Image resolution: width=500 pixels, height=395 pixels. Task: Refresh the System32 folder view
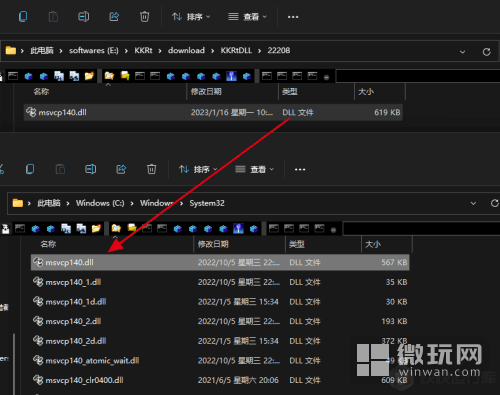click(x=495, y=203)
